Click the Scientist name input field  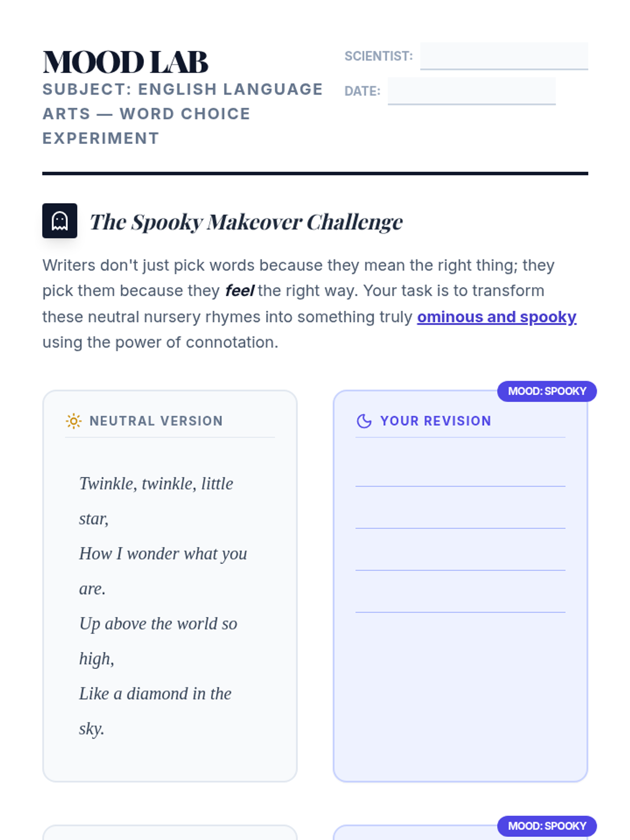click(503, 56)
